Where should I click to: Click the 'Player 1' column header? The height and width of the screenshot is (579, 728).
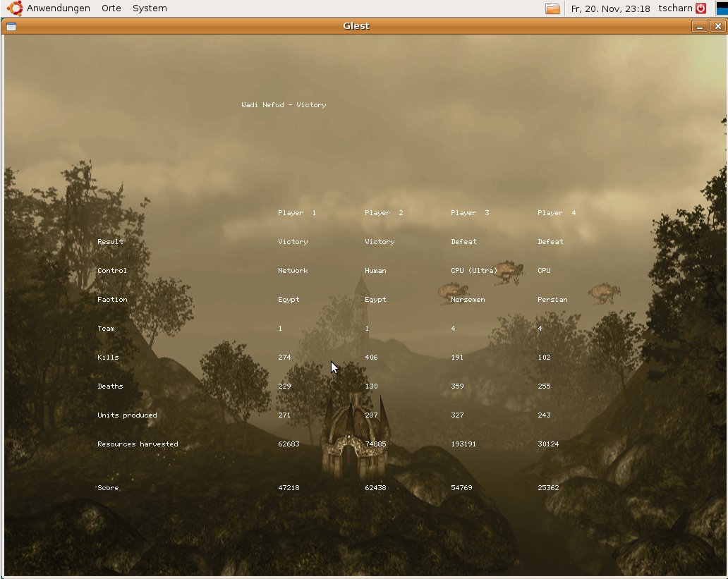[x=297, y=213]
